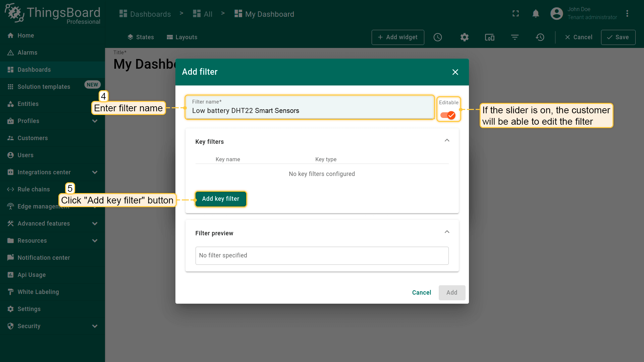Collapse the Filter preview section

[447, 232]
